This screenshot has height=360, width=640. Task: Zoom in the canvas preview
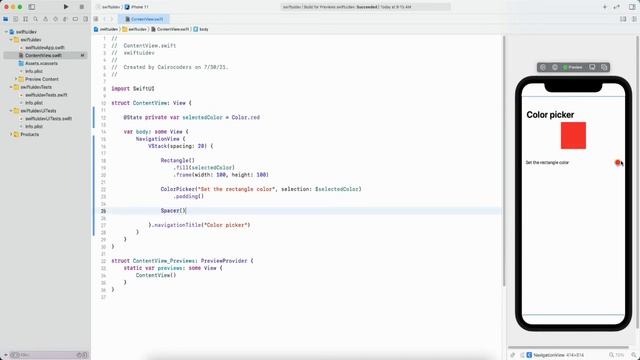634,355
